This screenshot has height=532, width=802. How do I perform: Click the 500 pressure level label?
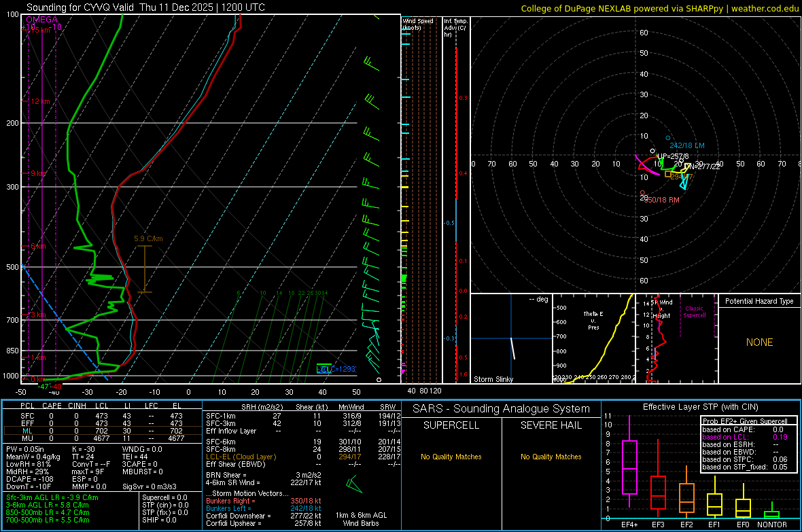coord(12,267)
